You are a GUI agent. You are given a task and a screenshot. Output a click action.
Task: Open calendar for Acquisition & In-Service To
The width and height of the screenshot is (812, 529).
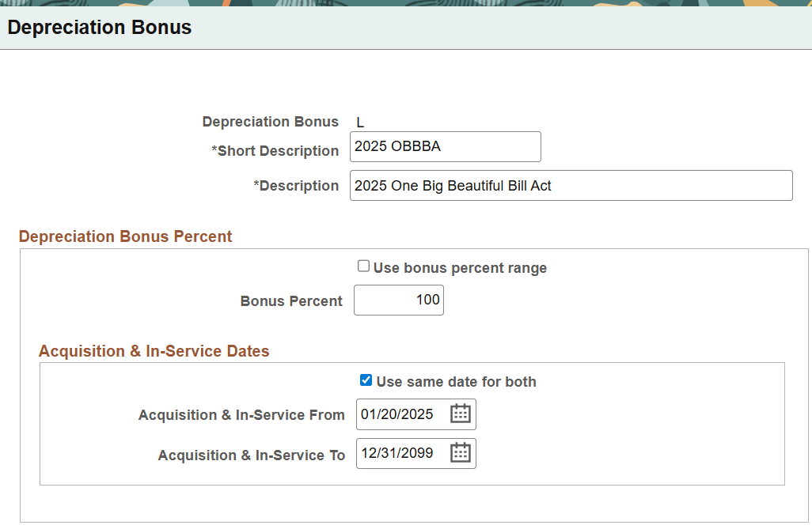[461, 453]
